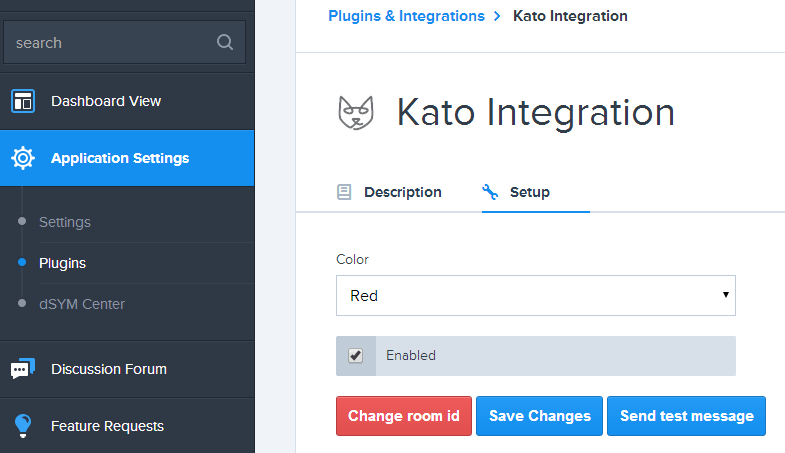Image resolution: width=785 pixels, height=453 pixels.
Task: Click the Discussion Forum chat icon
Action: pyautogui.click(x=23, y=369)
